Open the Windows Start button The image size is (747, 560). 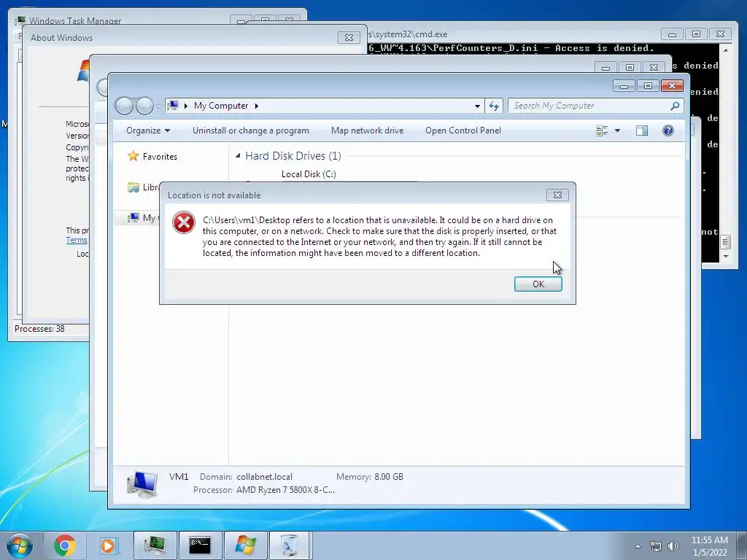[x=20, y=545]
